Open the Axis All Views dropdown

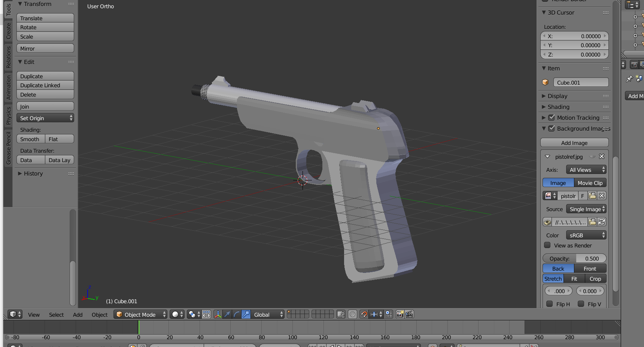pyautogui.click(x=586, y=170)
